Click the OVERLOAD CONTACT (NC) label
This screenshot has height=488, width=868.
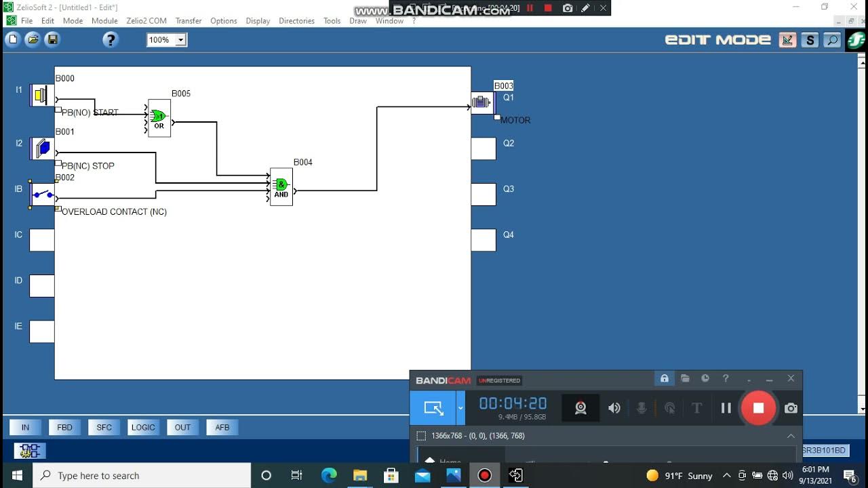pos(114,211)
